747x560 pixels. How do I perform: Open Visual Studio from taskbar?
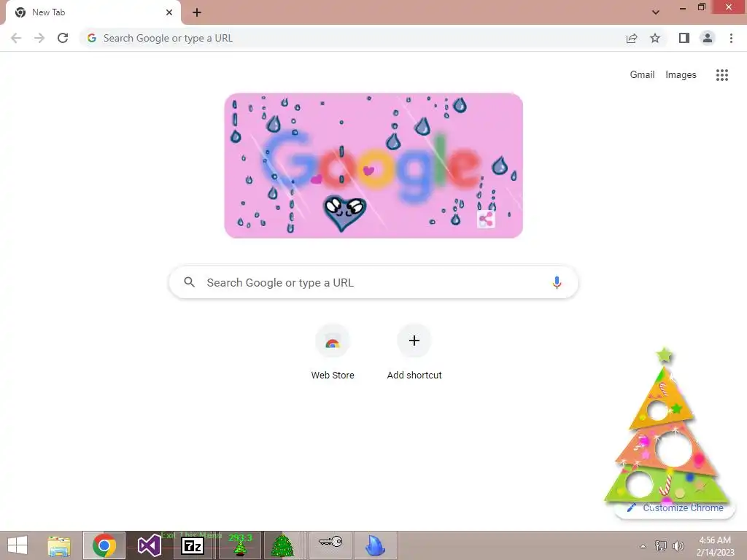(x=149, y=545)
